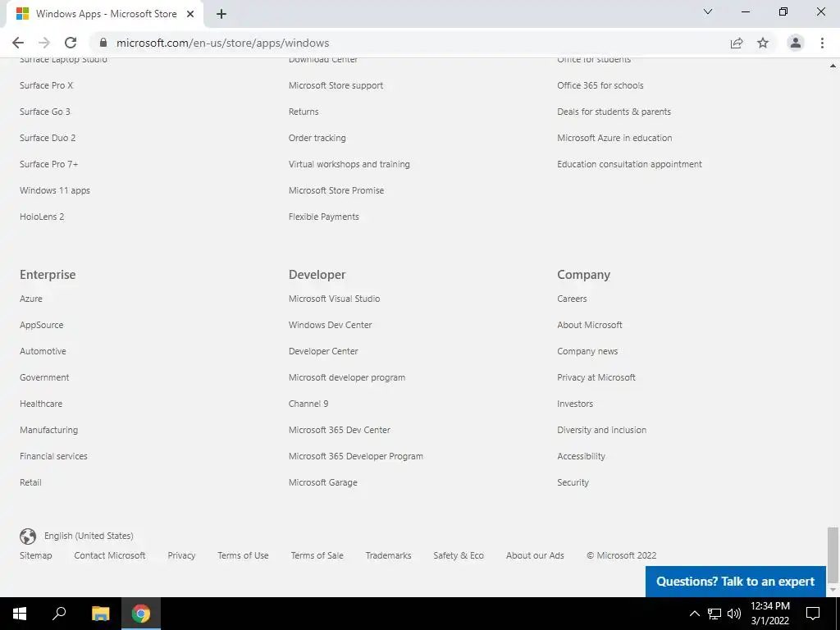Open Privacy at Microsoft link
The width and height of the screenshot is (840, 630).
point(596,377)
